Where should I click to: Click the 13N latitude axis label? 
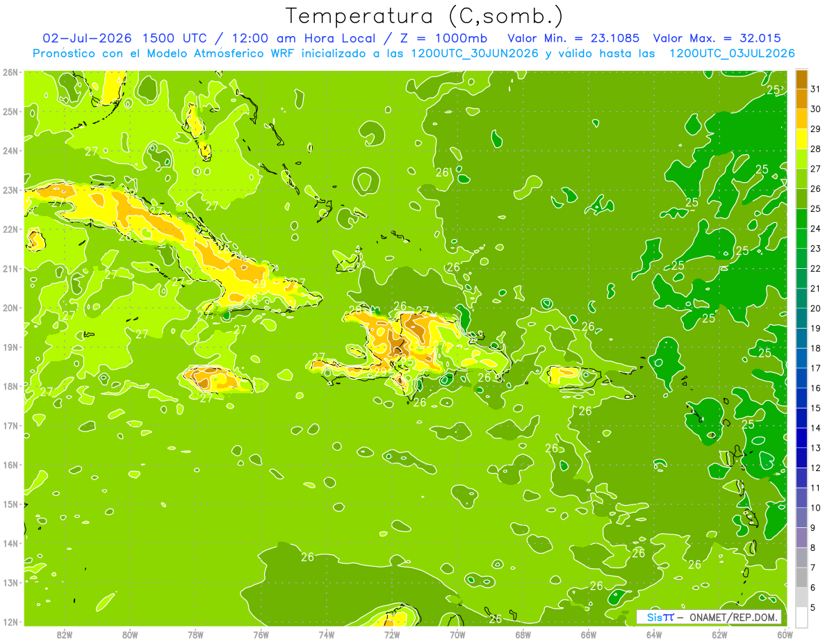[x=10, y=582]
